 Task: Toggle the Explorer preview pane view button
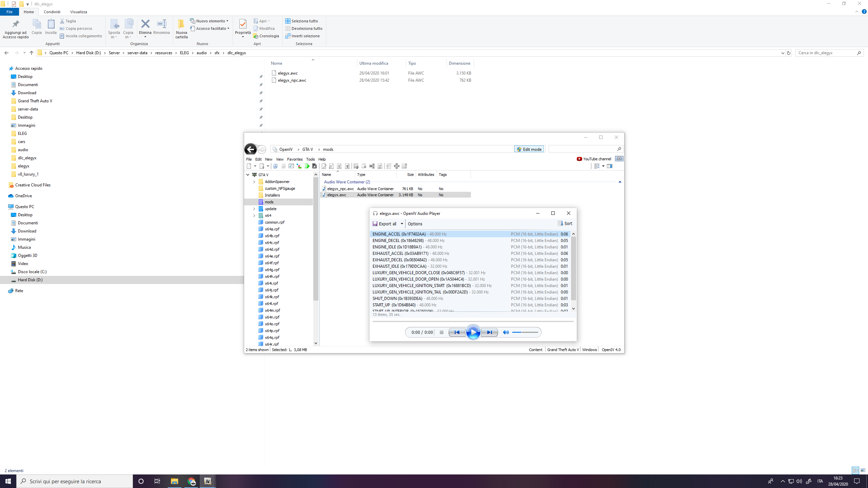[863, 470]
